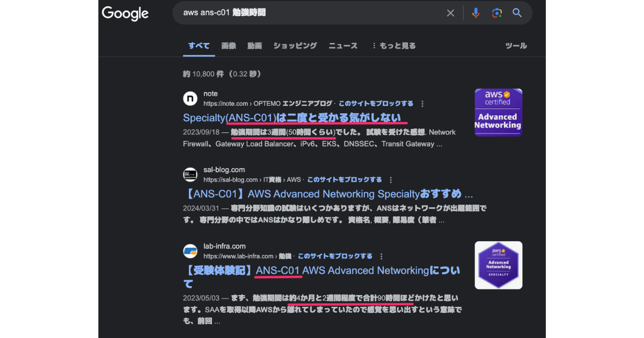
Task: Clear the search query with the X icon
Action: pyautogui.click(x=451, y=13)
